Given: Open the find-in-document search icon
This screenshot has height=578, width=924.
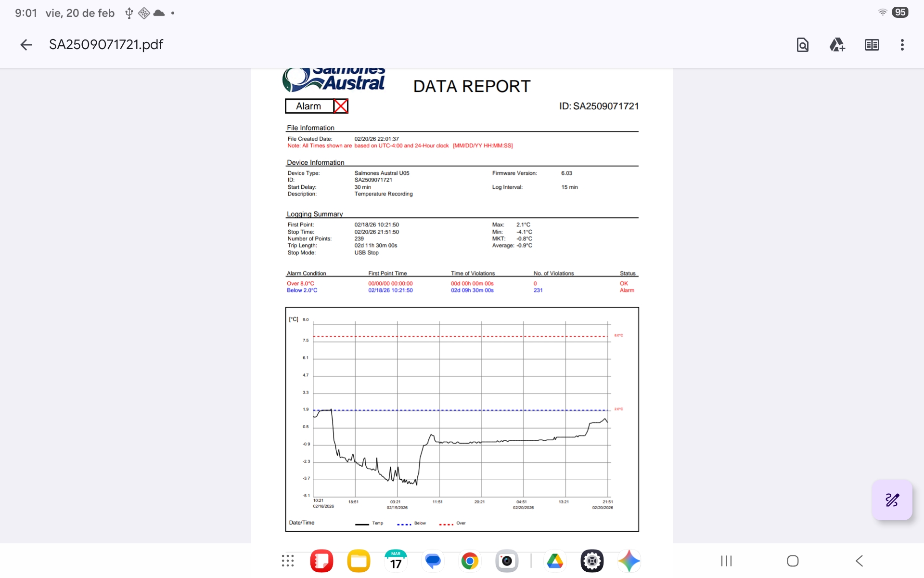Looking at the screenshot, I should coord(802,45).
